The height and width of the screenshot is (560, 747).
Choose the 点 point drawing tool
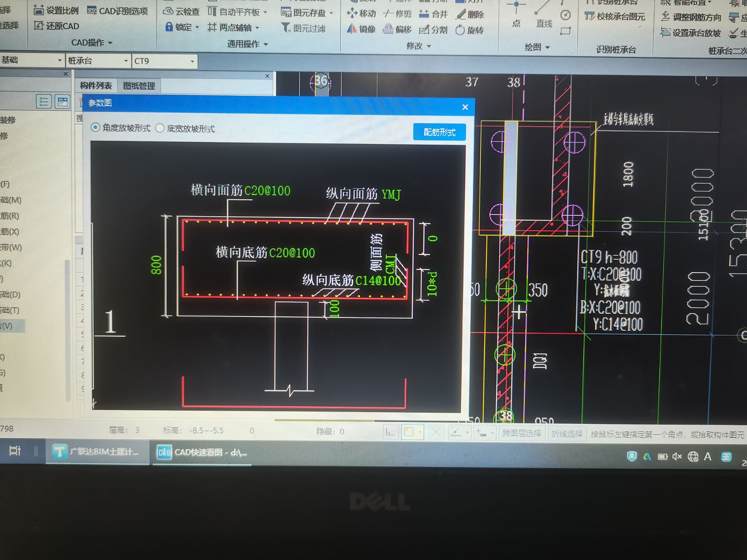(516, 15)
